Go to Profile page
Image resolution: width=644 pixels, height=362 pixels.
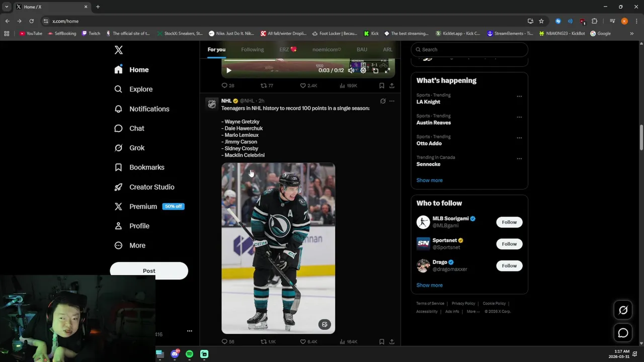click(x=132, y=226)
